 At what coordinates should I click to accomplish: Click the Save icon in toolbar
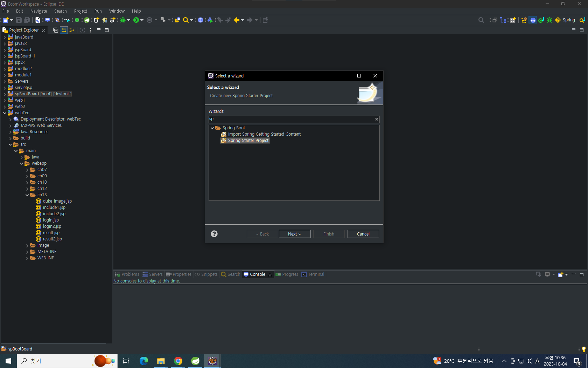click(x=19, y=20)
